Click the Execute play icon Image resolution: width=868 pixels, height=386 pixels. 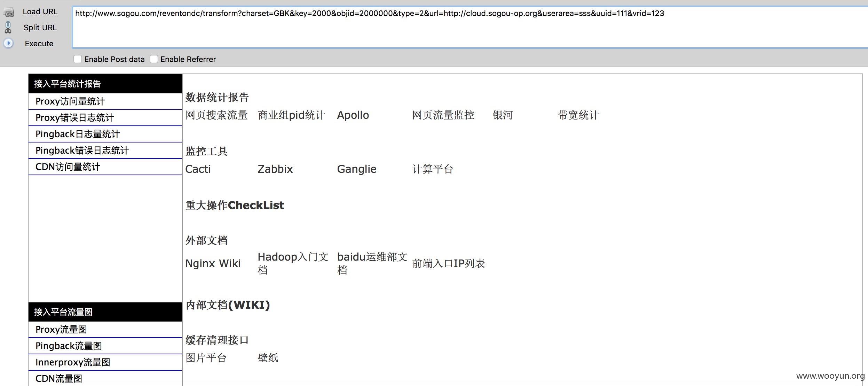8,43
